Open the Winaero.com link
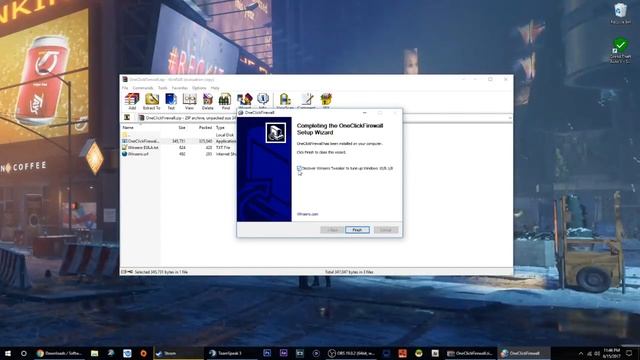The width and height of the screenshot is (640, 360). pyautogui.click(x=307, y=214)
